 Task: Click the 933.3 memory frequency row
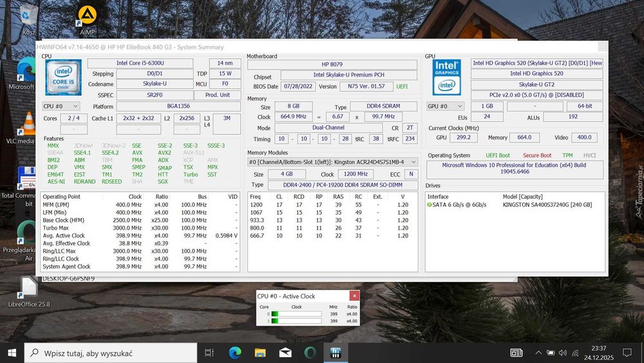pyautogui.click(x=332, y=220)
